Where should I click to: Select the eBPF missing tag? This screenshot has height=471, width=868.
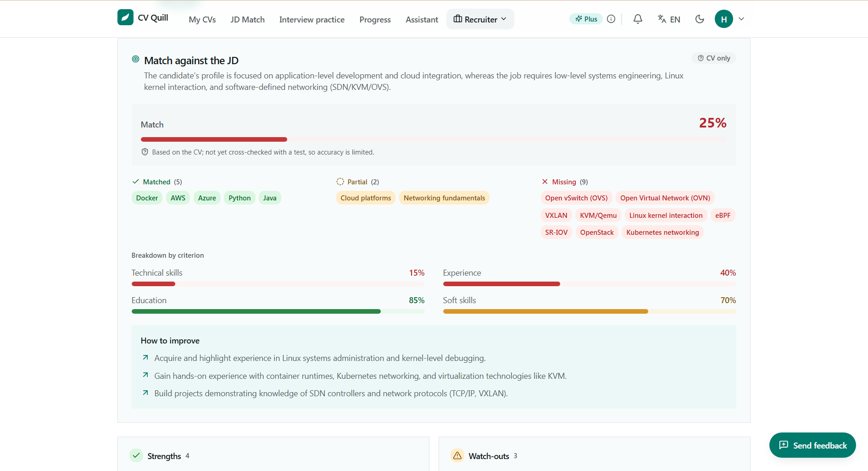(x=723, y=216)
